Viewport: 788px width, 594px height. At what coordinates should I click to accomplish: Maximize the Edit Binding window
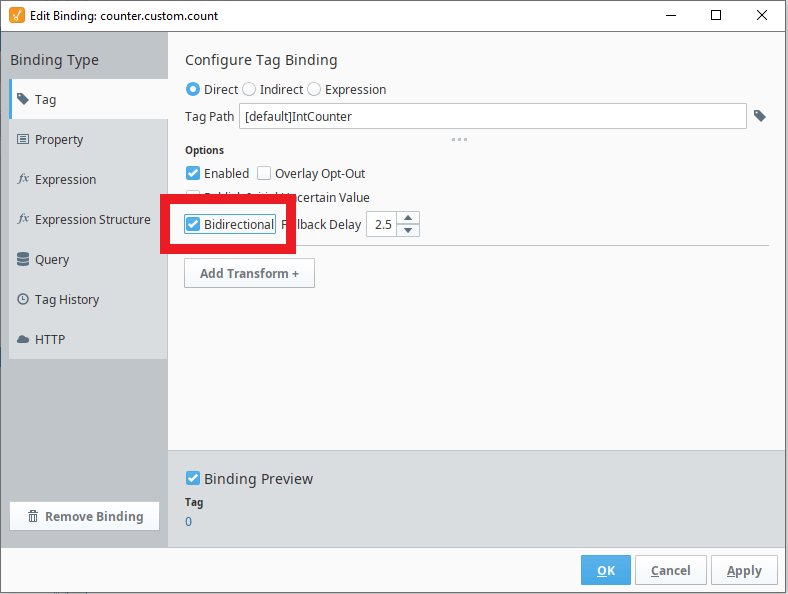pyautogui.click(x=716, y=15)
